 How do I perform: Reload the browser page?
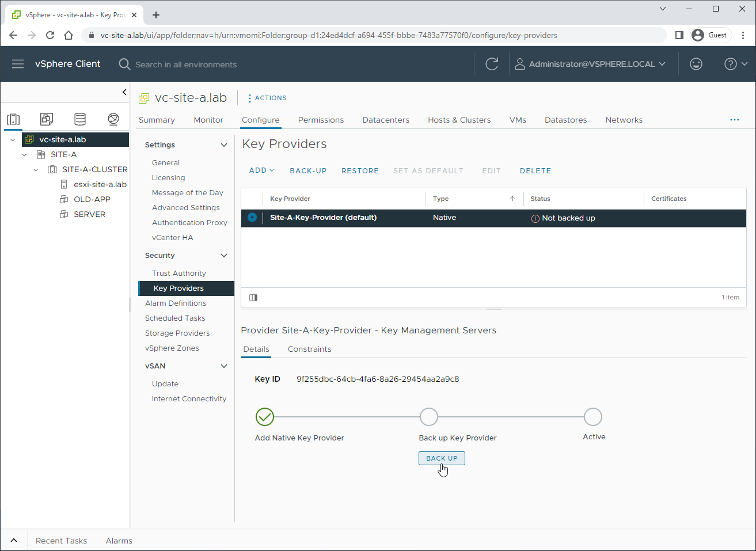pyautogui.click(x=50, y=35)
